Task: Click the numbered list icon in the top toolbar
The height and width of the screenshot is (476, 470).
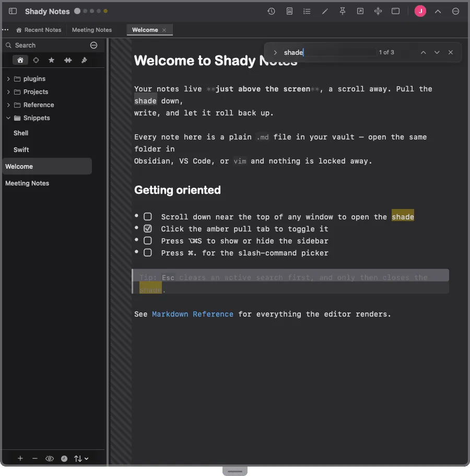Action: pos(307,11)
